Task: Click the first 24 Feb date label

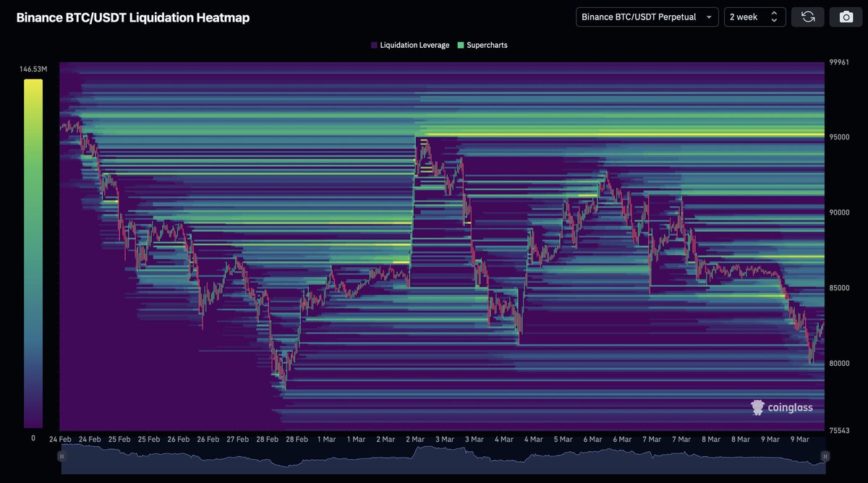Action: click(x=60, y=439)
